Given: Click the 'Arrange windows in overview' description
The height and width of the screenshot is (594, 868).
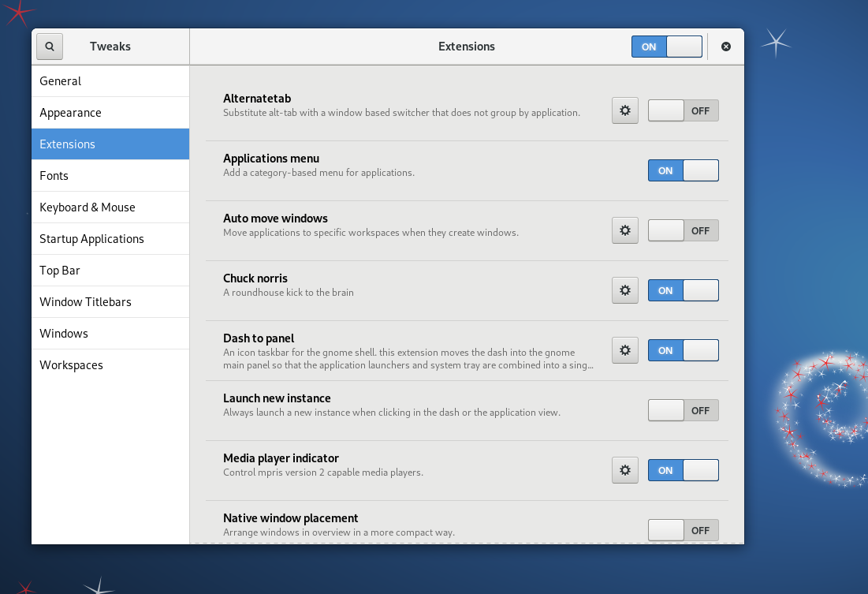Looking at the screenshot, I should [x=339, y=532].
